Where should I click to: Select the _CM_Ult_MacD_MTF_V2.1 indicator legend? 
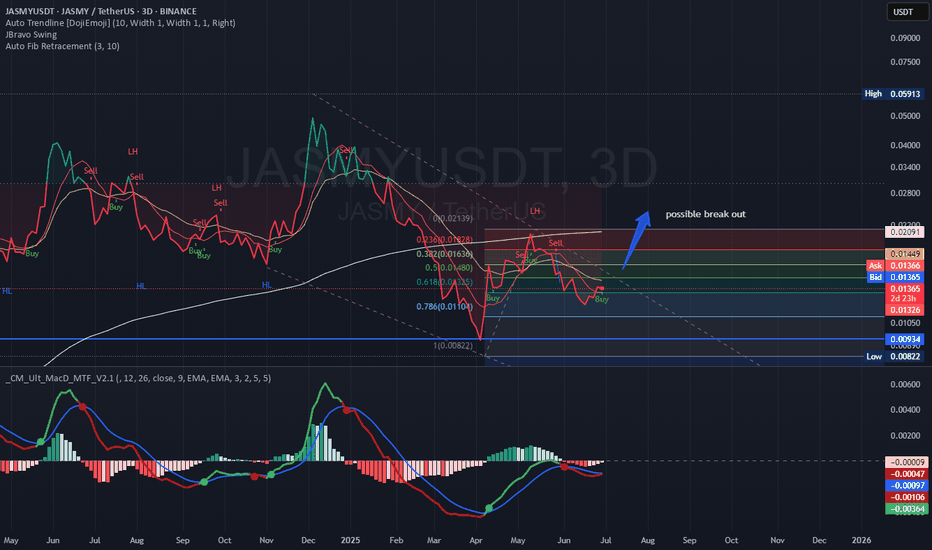(138, 378)
